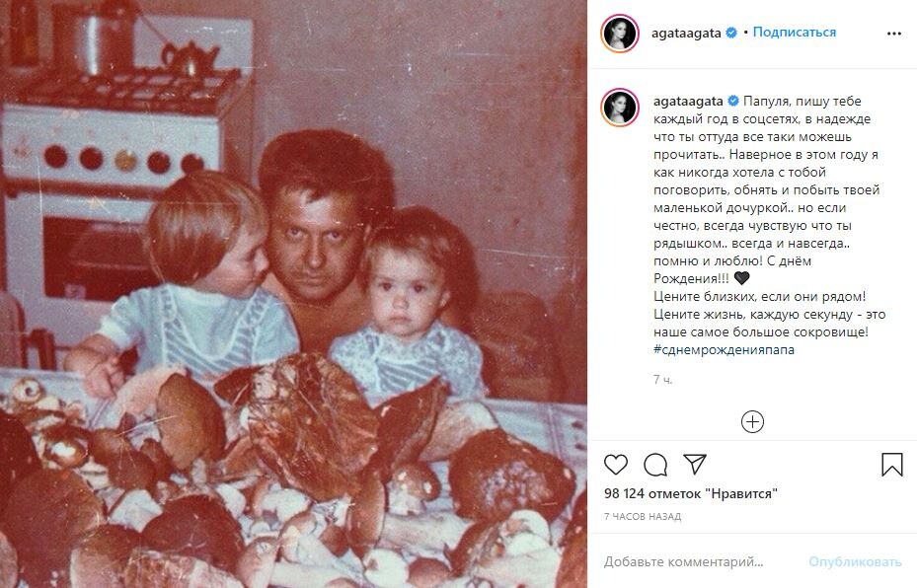Like the post with the heart icon

[616, 465]
